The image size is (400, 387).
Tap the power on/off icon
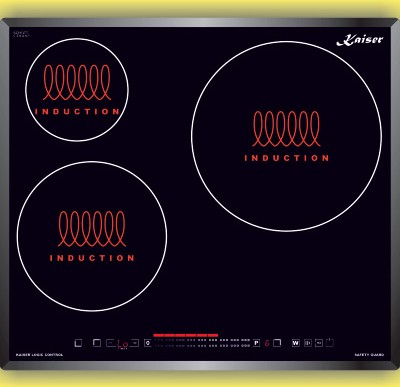pos(330,343)
